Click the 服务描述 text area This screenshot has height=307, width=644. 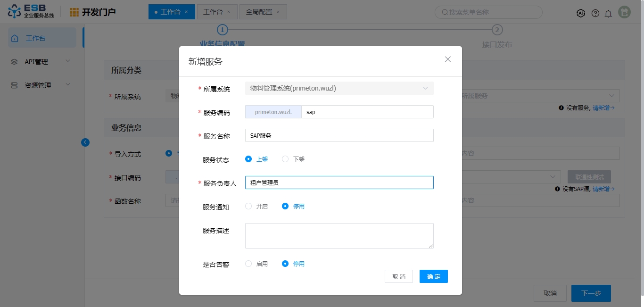point(339,235)
